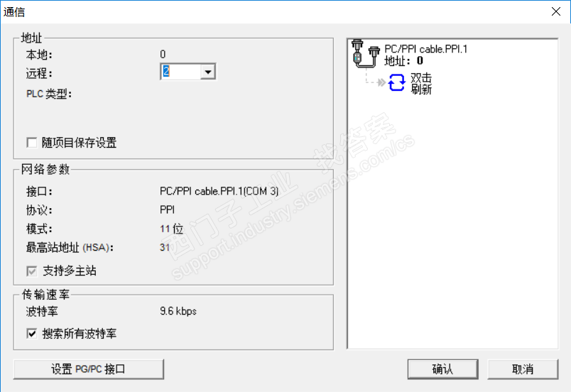Click the 通信 window title text

click(x=14, y=11)
